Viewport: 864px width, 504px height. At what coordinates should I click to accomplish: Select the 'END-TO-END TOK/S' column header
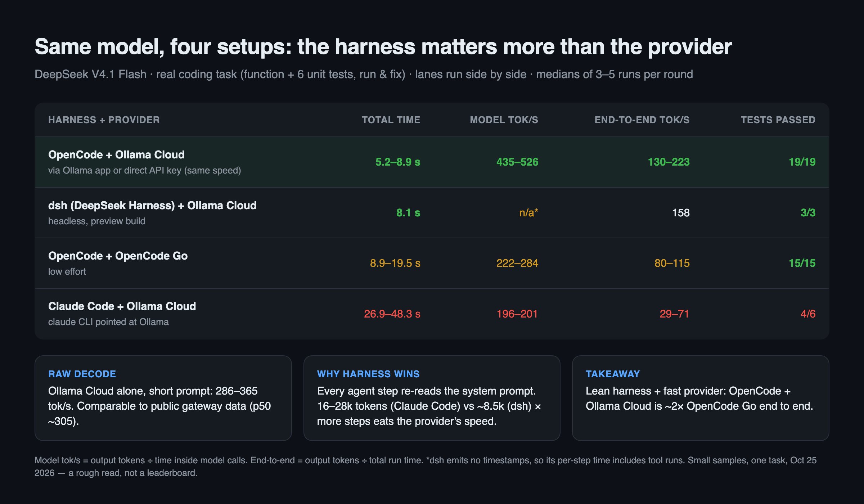tap(642, 120)
